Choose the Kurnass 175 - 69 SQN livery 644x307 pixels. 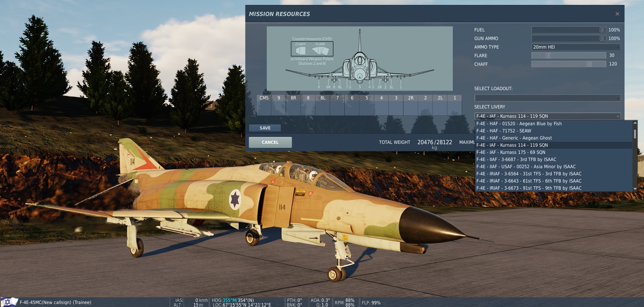[511, 152]
